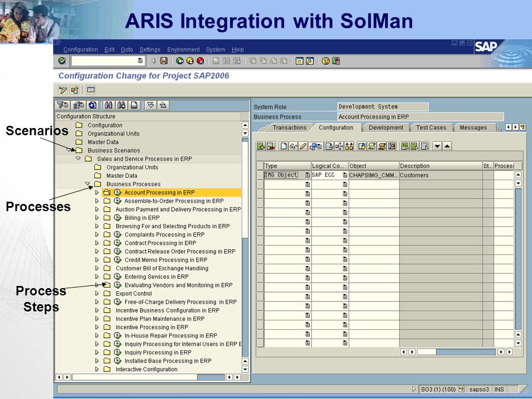Open the Goto menu
Screen dimensions: 532x399
coord(127,49)
